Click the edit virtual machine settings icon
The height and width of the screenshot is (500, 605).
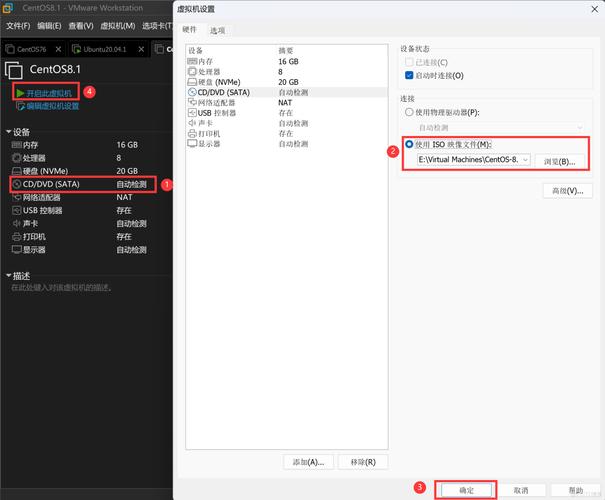[20, 106]
